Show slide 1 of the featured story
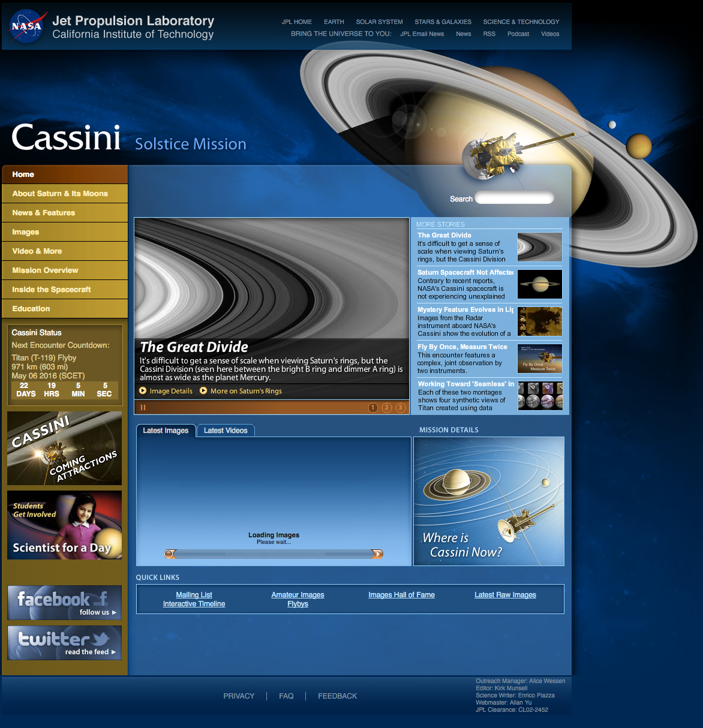 [x=373, y=408]
